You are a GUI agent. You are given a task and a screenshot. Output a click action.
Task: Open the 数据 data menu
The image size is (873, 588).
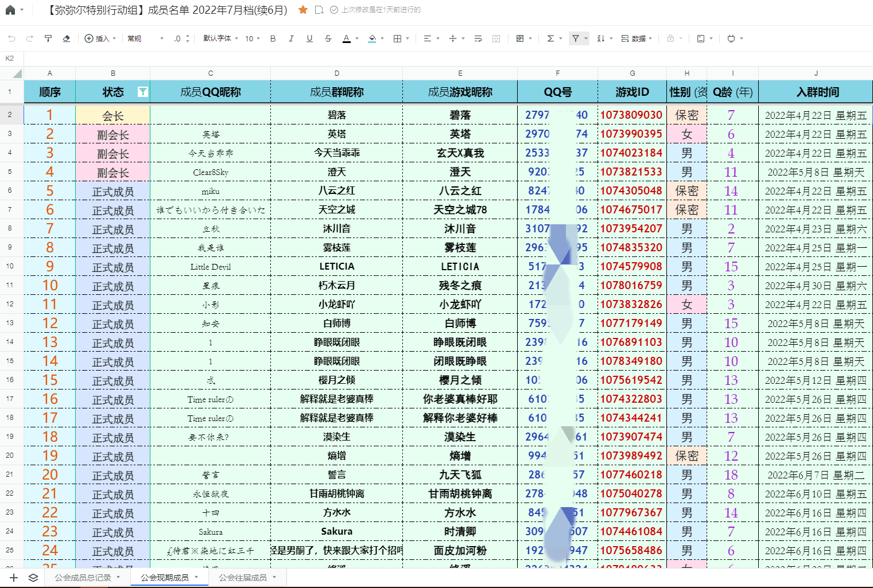click(636, 38)
